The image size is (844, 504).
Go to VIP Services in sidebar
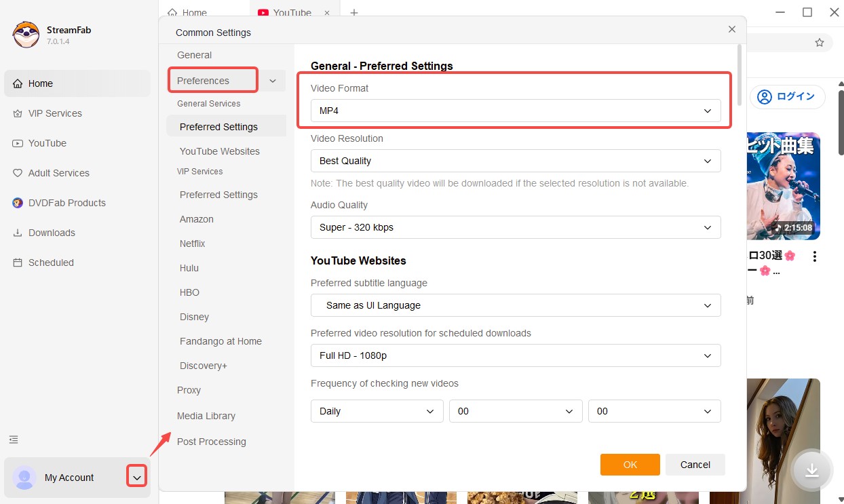click(55, 113)
